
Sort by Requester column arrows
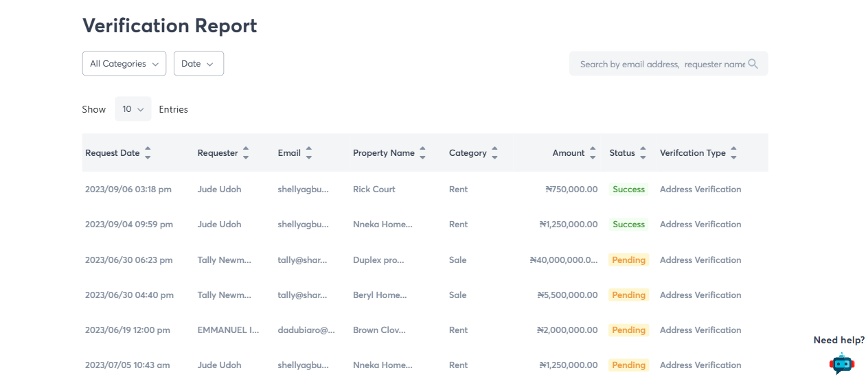[x=246, y=153]
